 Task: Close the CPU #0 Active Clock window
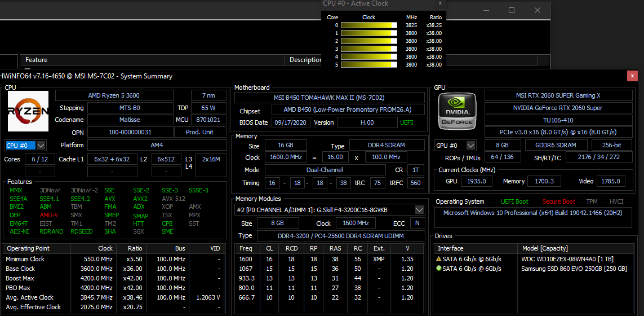coord(440,3)
